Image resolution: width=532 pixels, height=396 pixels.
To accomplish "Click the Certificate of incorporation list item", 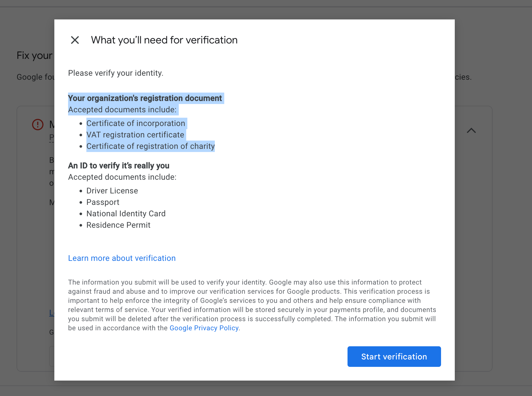I will (x=136, y=123).
